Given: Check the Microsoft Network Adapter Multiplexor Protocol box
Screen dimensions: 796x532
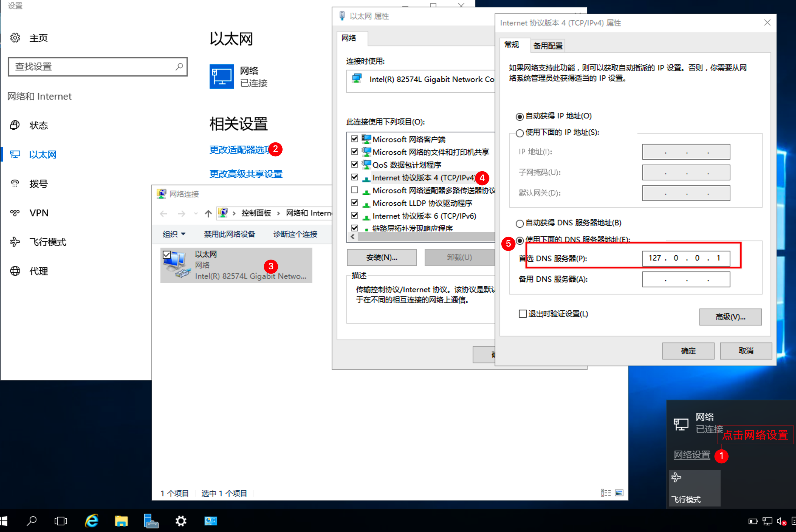Looking at the screenshot, I should [354, 190].
